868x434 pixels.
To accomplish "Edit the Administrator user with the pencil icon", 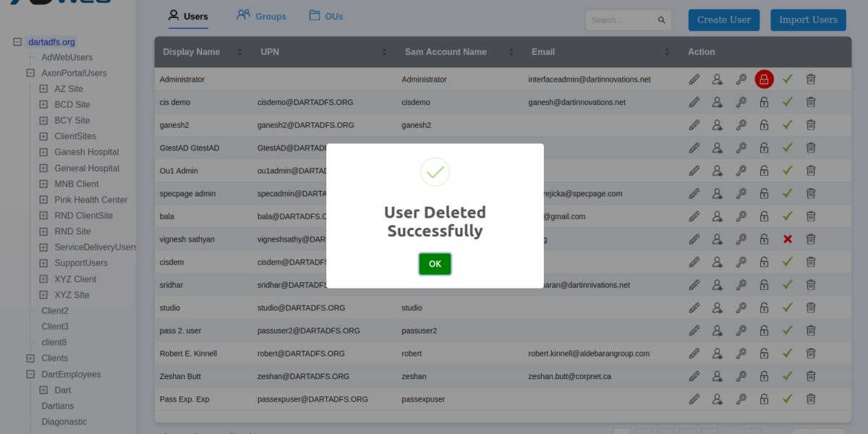I will pos(694,79).
